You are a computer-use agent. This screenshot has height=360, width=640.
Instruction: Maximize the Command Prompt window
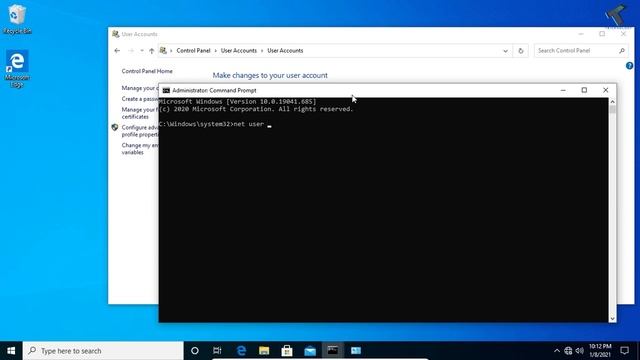pos(584,90)
